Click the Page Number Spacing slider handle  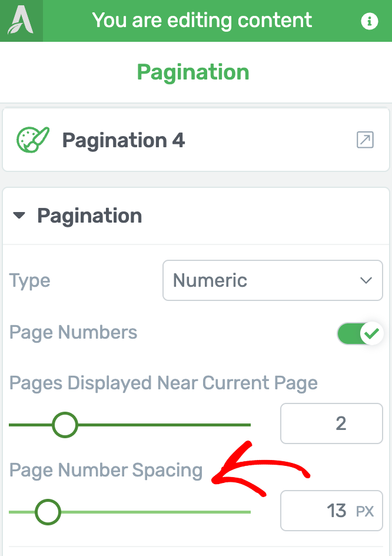(48, 512)
